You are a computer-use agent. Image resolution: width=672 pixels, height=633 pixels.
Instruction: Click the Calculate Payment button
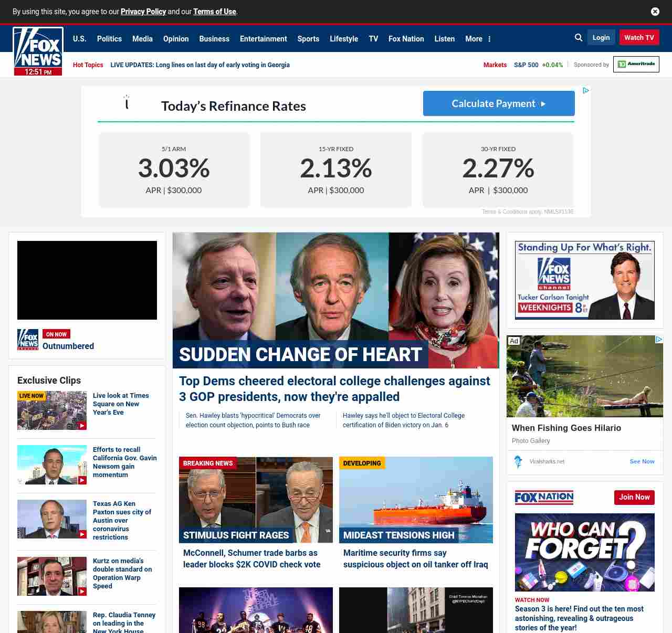tap(498, 103)
